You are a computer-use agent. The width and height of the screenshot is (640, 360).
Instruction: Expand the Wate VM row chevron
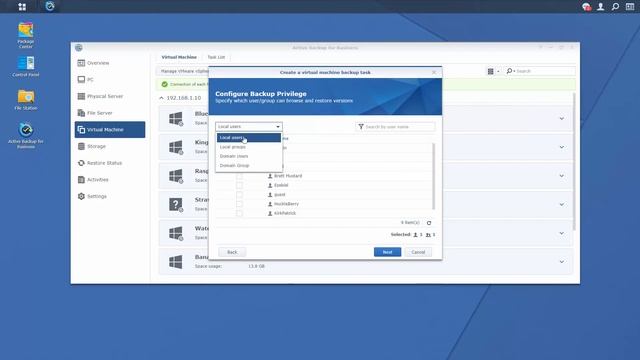pyautogui.click(x=562, y=233)
